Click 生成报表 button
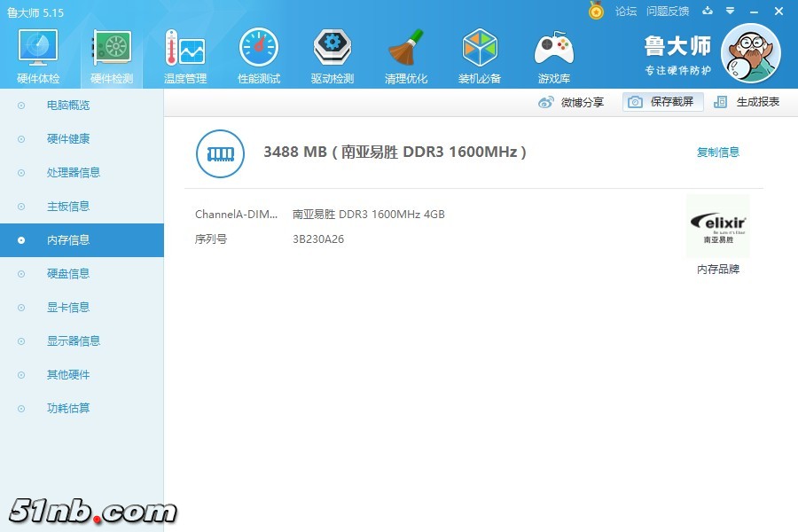Viewport: 798px width, 532px height. [x=747, y=102]
